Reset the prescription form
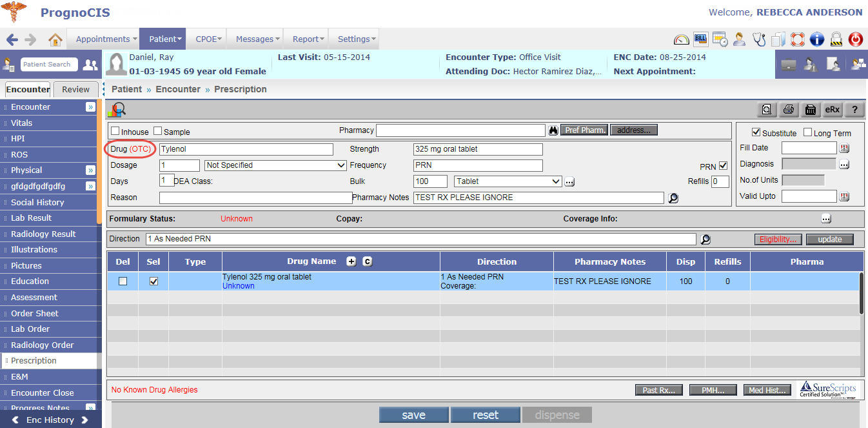868x428 pixels. click(486, 415)
